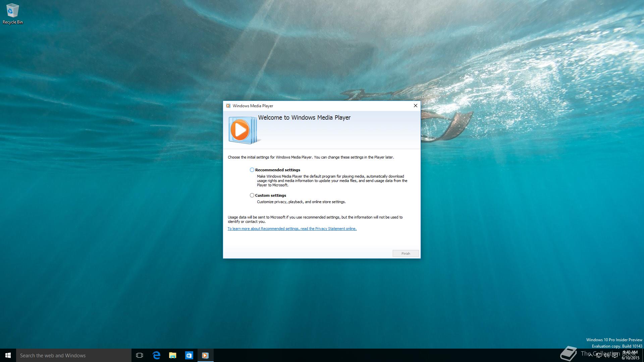This screenshot has height=362, width=644.
Task: Click the Windows Media Player title bar icon
Action: (228, 106)
